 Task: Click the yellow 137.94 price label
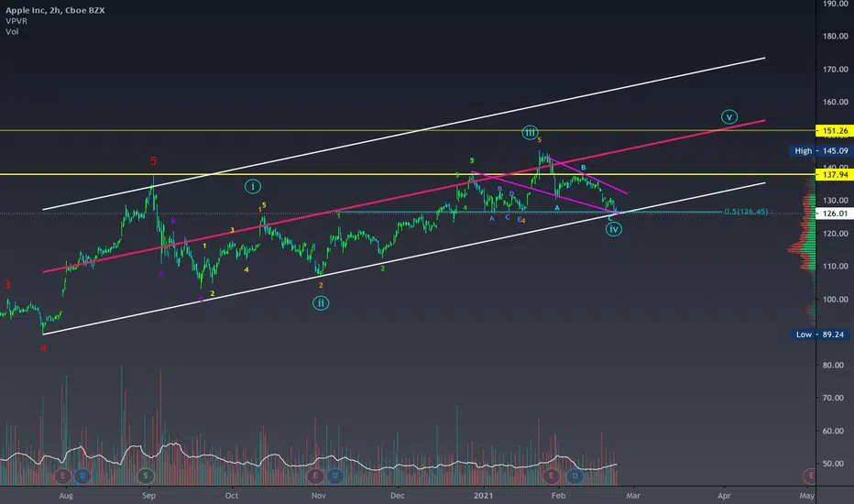tap(835, 174)
